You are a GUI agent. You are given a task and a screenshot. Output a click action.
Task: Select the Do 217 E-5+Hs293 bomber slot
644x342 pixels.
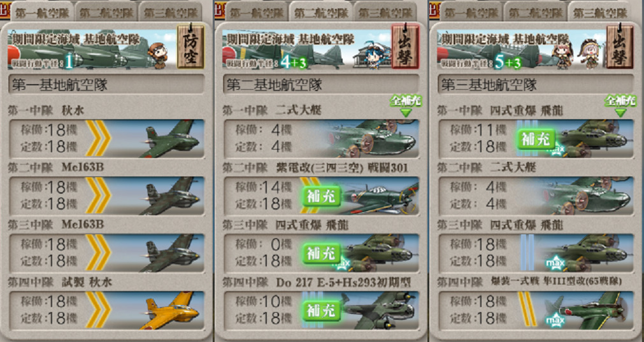click(x=322, y=311)
